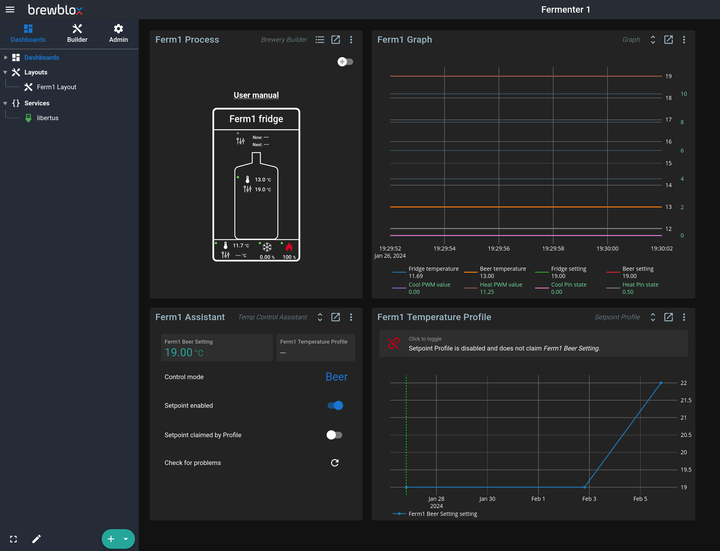Open Ferm1 Temperature Profile in dialog
This screenshot has height=551, width=720.
[668, 317]
